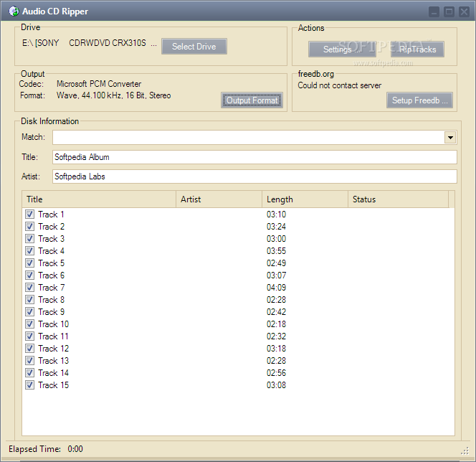Screen dimensions: 476x462
Task: Click the Microsoft PCM Converter codec text
Action: tap(99, 84)
